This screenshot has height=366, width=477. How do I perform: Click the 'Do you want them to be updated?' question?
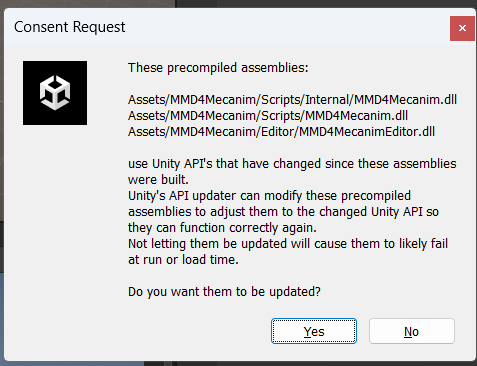tap(224, 292)
